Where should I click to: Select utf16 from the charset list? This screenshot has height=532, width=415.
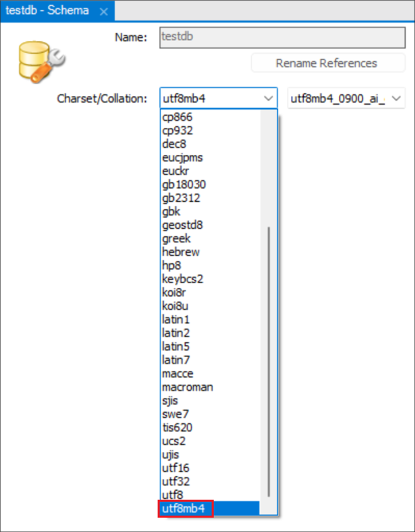tap(209, 468)
